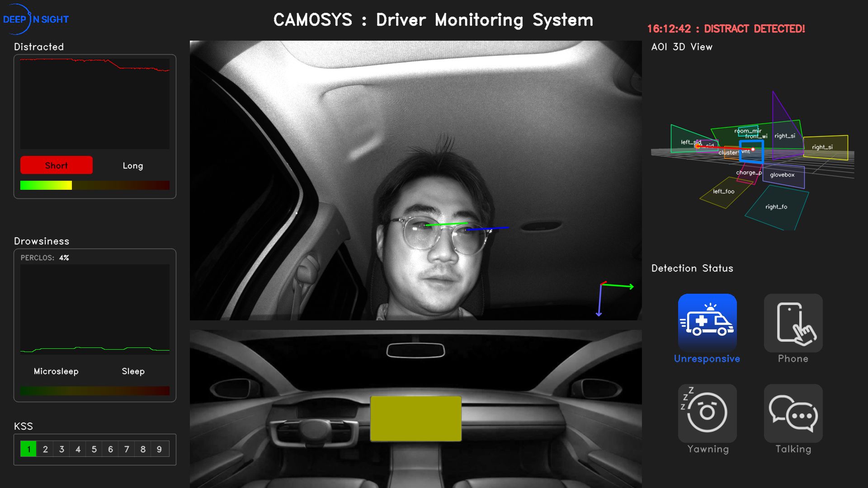Select the Long distraction indicator
Viewport: 868px width, 488px height.
[x=133, y=165]
